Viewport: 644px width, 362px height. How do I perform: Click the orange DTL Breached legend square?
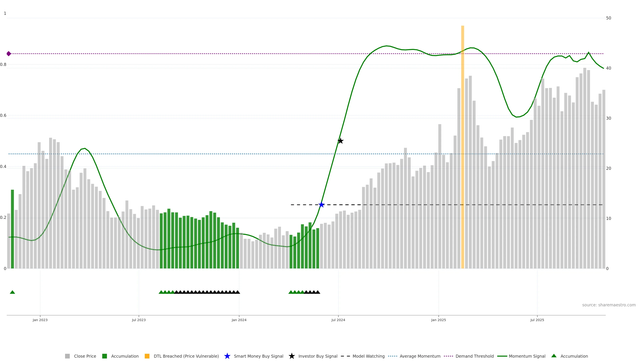click(x=147, y=356)
